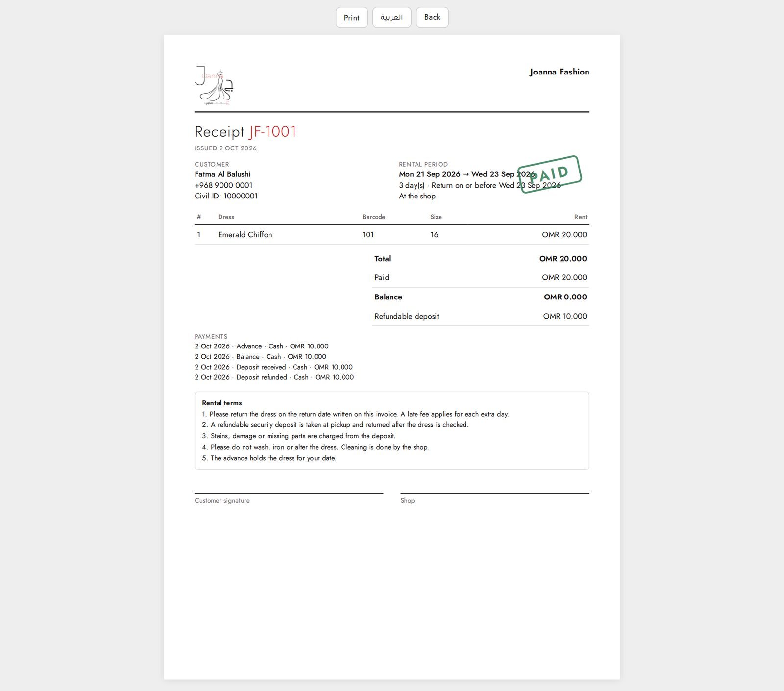Click phone number +968 9000 0001
The height and width of the screenshot is (691, 784).
tap(223, 185)
